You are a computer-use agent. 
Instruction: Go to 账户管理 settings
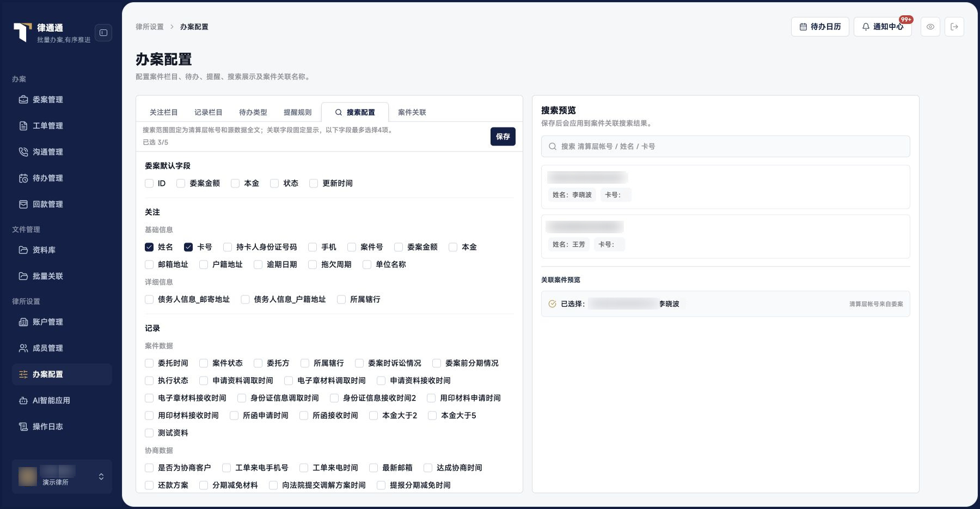(x=62, y=322)
